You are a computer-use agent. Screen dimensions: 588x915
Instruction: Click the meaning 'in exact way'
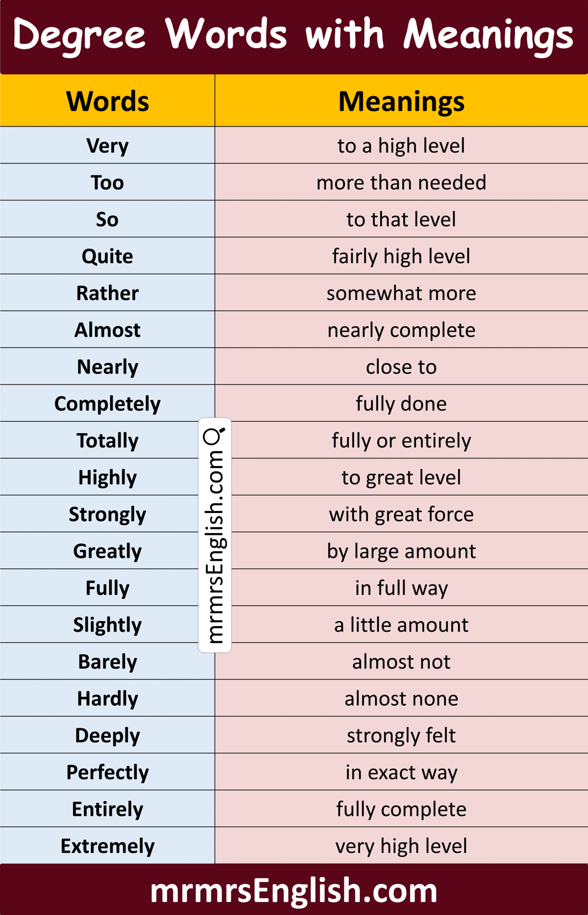(x=401, y=772)
